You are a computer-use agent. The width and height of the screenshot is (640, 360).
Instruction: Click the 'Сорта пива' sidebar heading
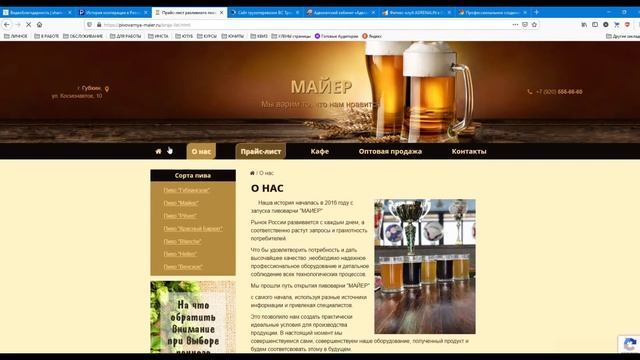coord(193,176)
